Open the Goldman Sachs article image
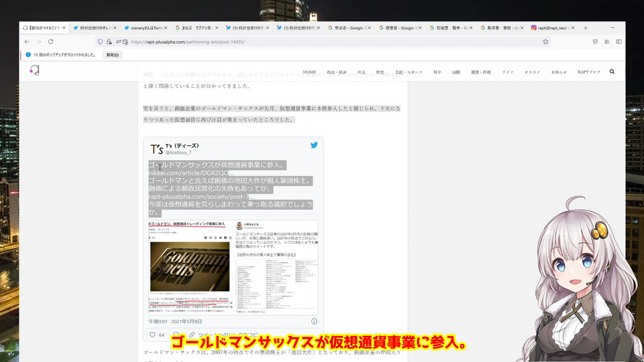Viewport: 644px width, 362px height. tap(191, 267)
